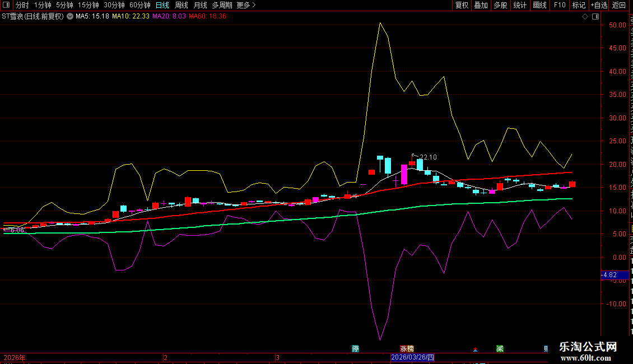Toggle the right side panel icon
This screenshot has height=364, width=633.
pyautogui.click(x=595, y=17)
